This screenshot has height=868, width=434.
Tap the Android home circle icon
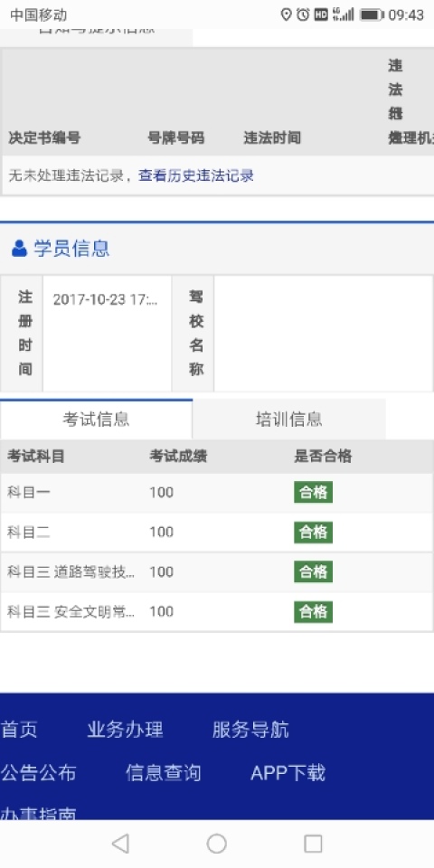pyautogui.click(x=216, y=844)
